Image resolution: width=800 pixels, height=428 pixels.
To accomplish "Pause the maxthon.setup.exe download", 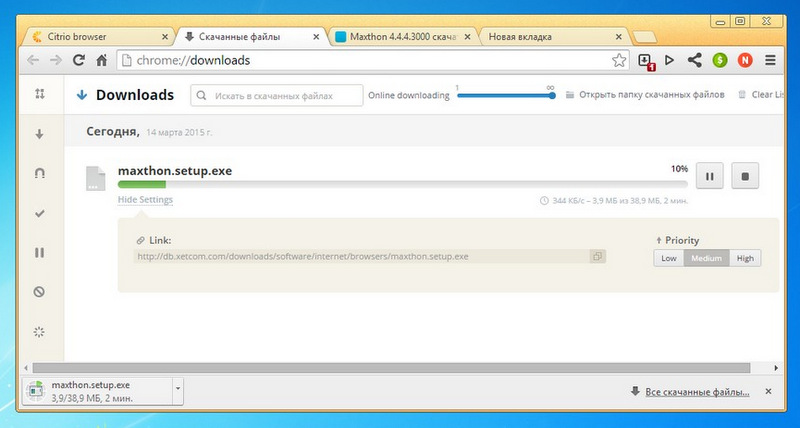I will point(709,176).
